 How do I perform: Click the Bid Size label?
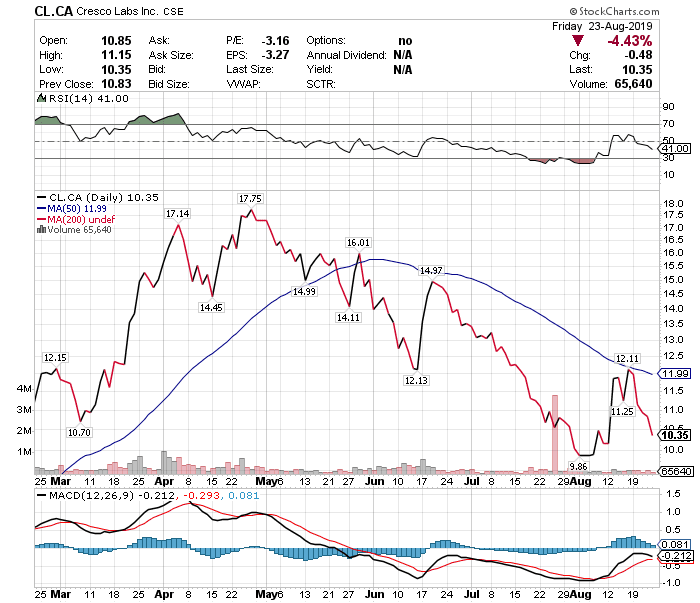(169, 84)
